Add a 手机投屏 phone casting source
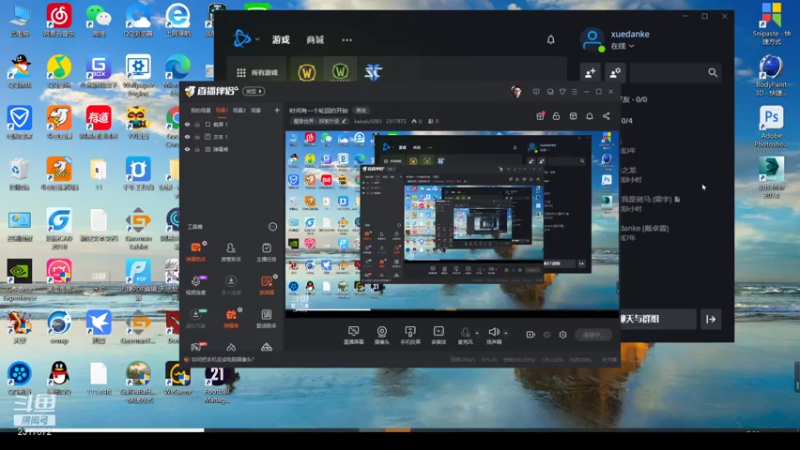Image resolution: width=800 pixels, height=450 pixels. (410, 335)
